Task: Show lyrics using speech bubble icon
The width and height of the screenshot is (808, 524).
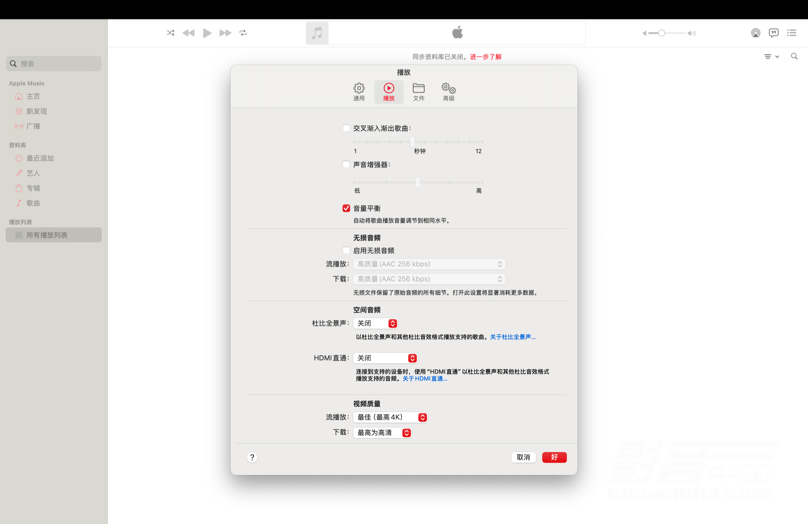Action: point(773,33)
